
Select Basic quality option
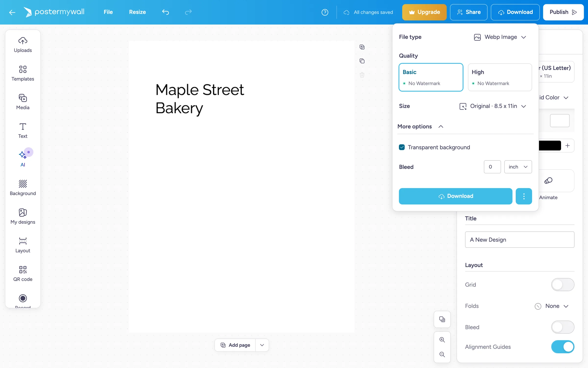pos(431,77)
